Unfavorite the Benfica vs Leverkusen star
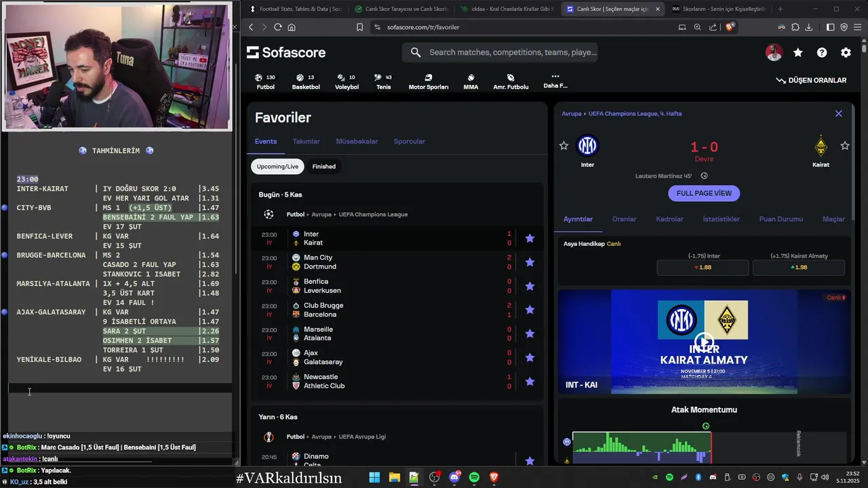Viewport: 868px width, 488px height. pos(530,286)
